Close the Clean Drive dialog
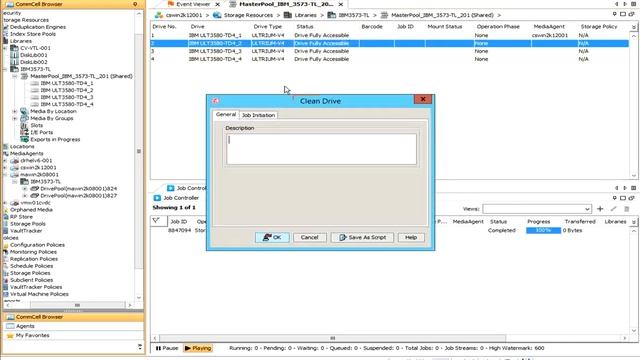The height and width of the screenshot is (360, 640). [x=423, y=99]
